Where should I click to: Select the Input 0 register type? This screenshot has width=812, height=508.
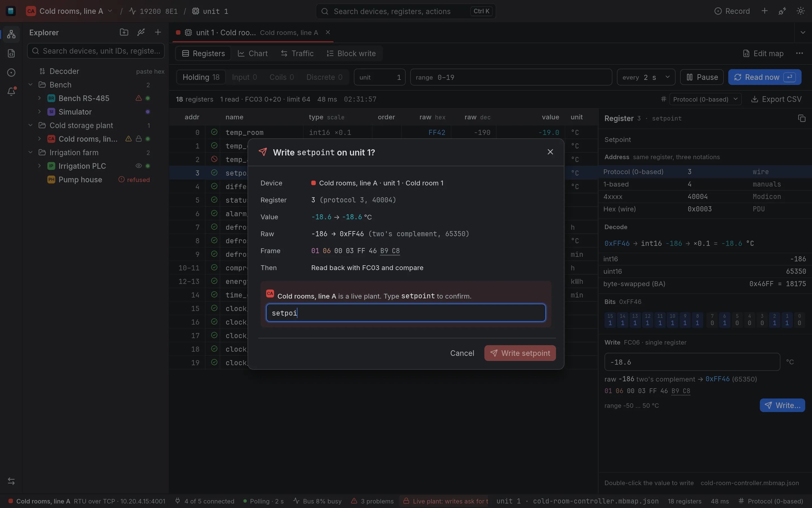point(244,77)
